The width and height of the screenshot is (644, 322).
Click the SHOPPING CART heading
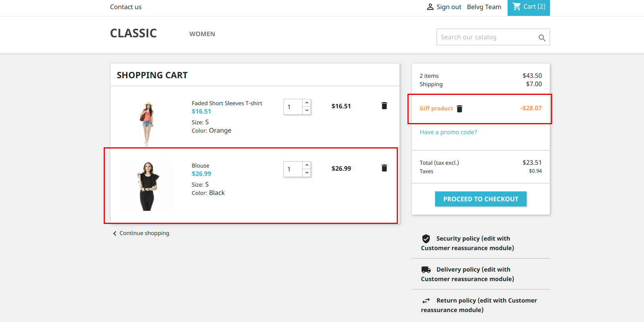(152, 75)
